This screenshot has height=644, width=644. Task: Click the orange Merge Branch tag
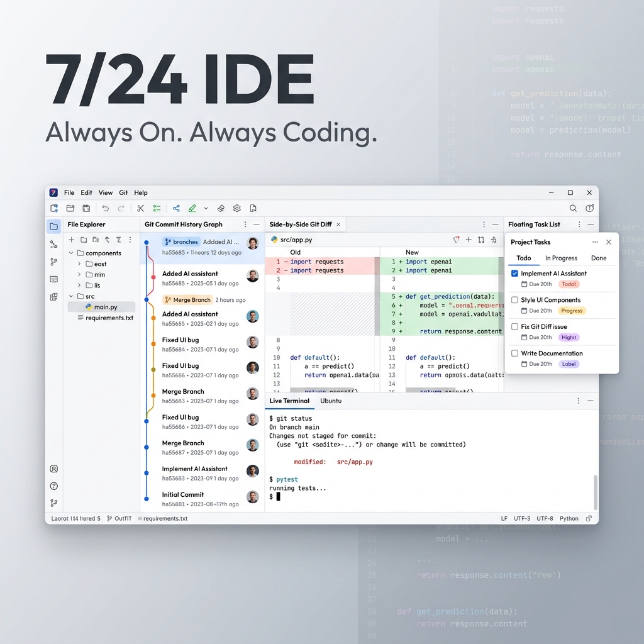[x=187, y=300]
